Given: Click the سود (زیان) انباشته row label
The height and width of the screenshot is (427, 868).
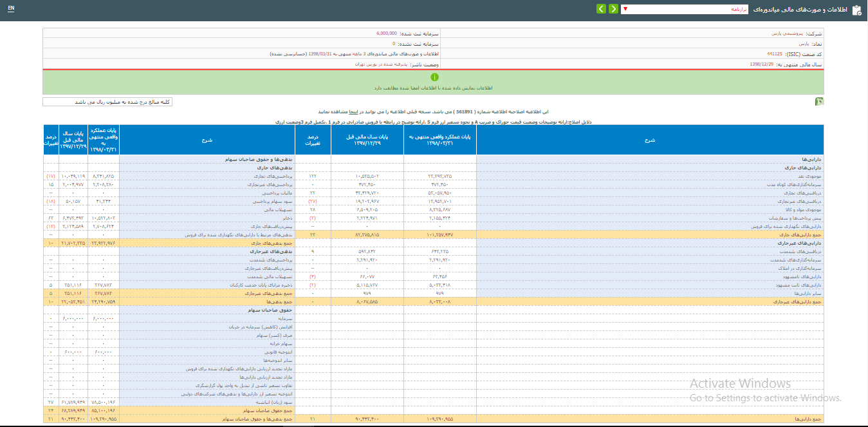Looking at the screenshot, I should pos(273,401).
